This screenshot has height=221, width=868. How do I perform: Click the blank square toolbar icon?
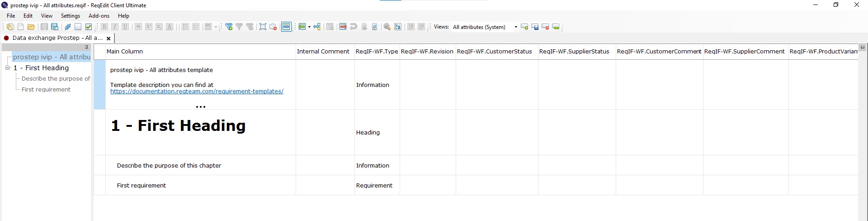[x=78, y=27]
